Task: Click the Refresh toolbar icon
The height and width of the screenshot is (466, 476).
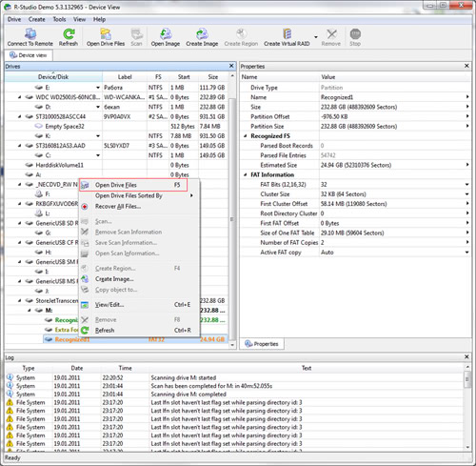Action: click(x=69, y=34)
